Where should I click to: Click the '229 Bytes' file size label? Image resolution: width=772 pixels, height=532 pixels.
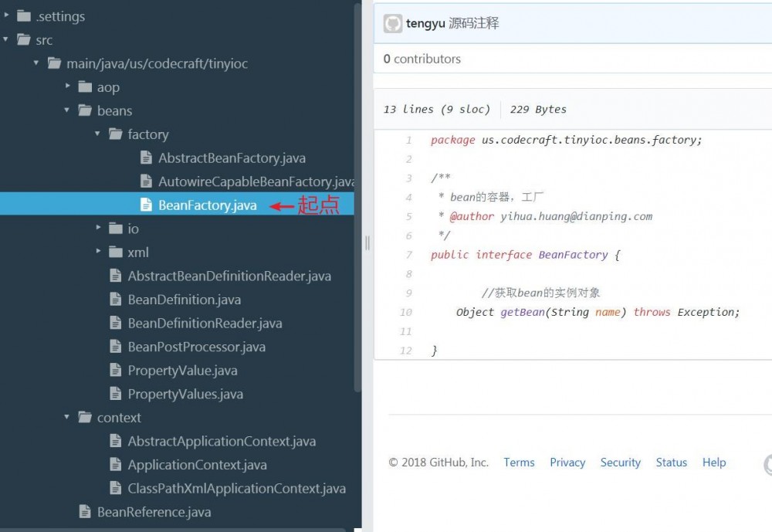point(538,109)
